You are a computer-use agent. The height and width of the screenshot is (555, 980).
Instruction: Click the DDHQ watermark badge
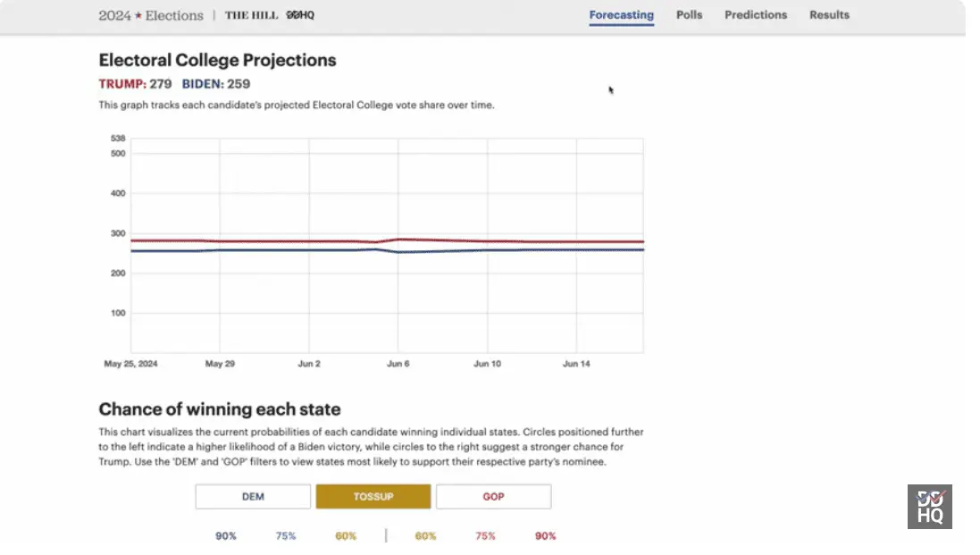pos(929,507)
